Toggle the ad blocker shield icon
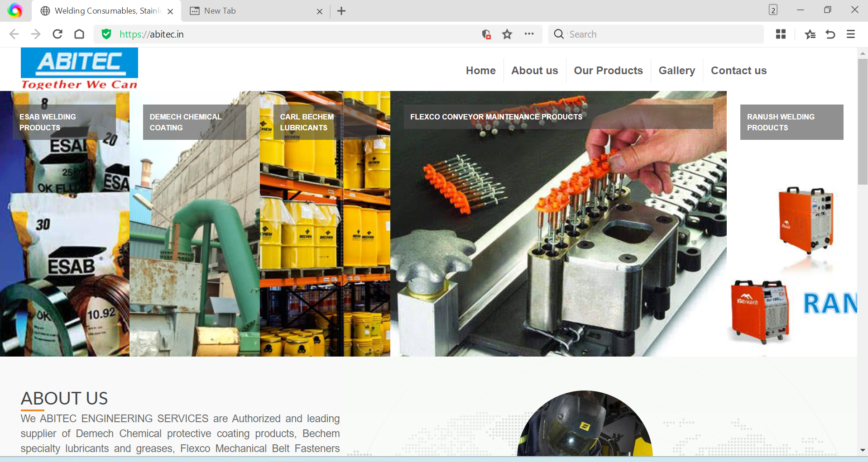 pos(486,34)
